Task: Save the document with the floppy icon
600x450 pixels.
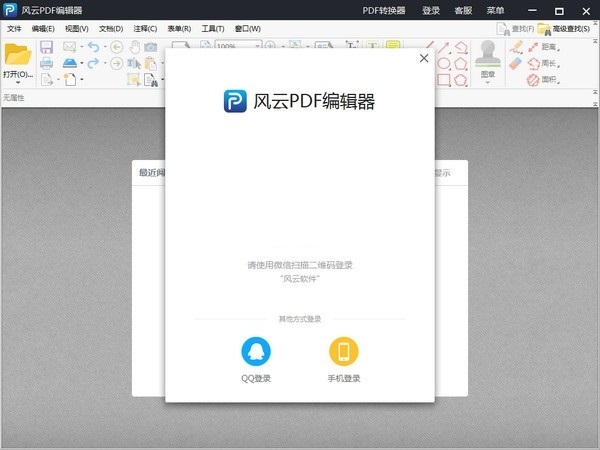Action: [47, 47]
